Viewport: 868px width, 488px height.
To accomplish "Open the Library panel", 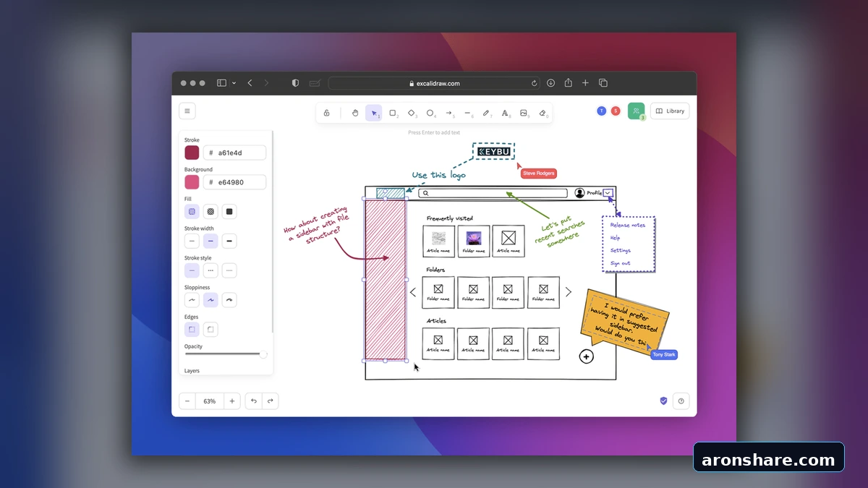I will pyautogui.click(x=670, y=111).
